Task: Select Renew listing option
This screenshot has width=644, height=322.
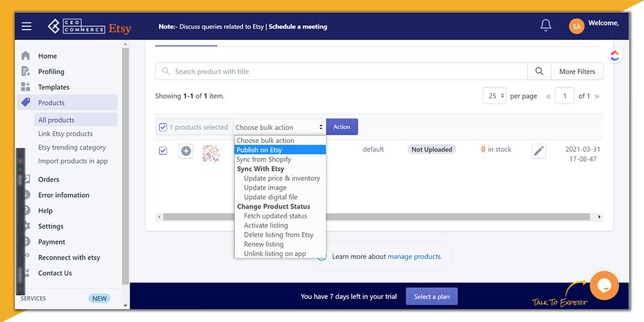Action: pos(280,244)
